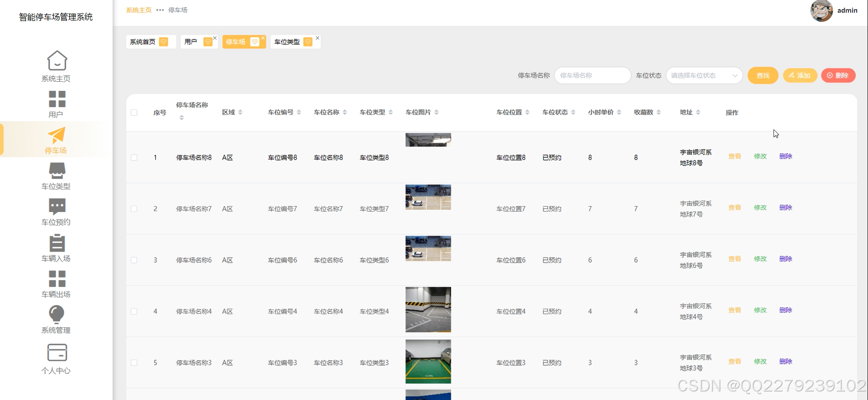Open the 个人中心 card icon
This screenshot has width=868, height=400.
57,353
